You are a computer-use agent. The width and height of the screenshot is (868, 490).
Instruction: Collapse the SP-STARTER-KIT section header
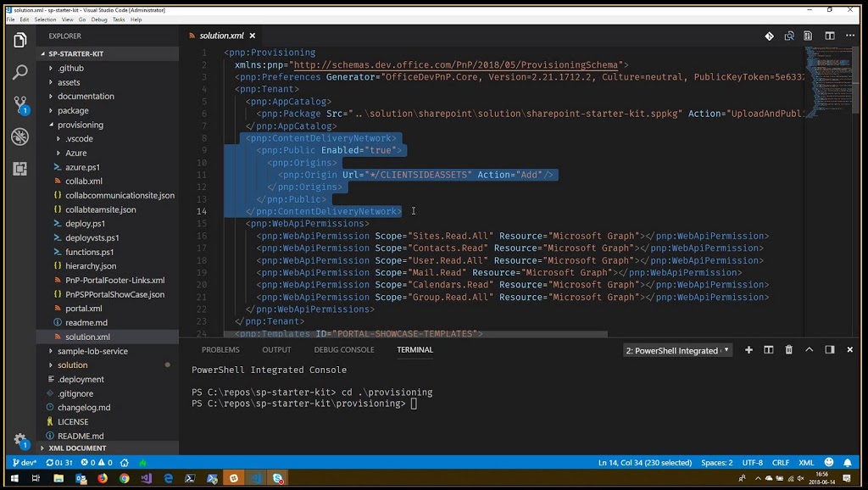click(75, 54)
